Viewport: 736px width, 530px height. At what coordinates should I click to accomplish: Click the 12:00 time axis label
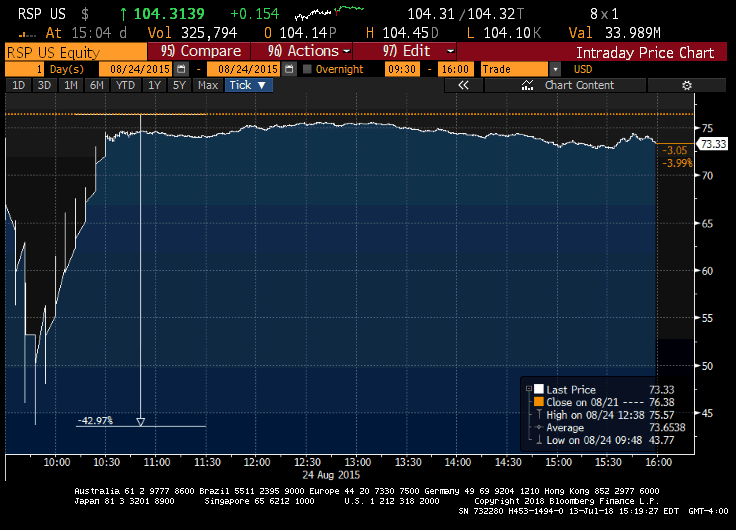[x=257, y=462]
